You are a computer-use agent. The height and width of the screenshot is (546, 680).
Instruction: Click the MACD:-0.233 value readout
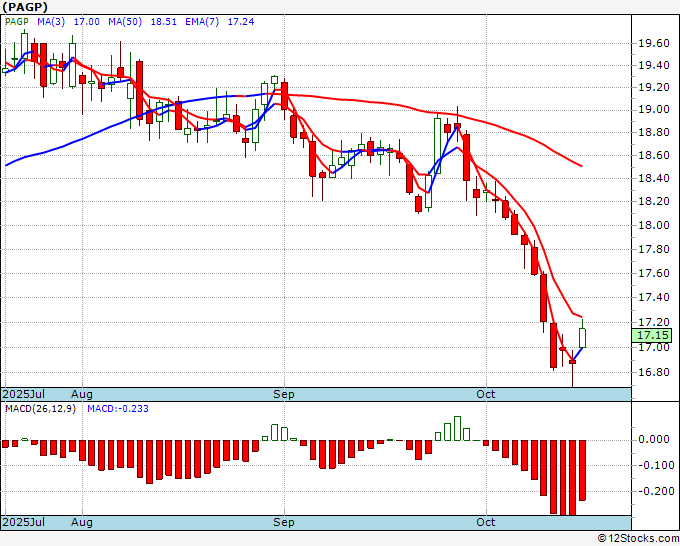[118, 409]
